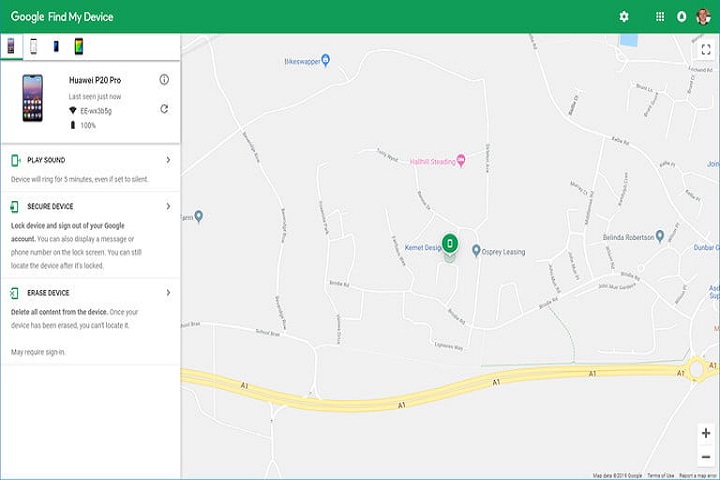720x480 pixels.
Task: Open settings gear in green header
Action: pyautogui.click(x=624, y=17)
